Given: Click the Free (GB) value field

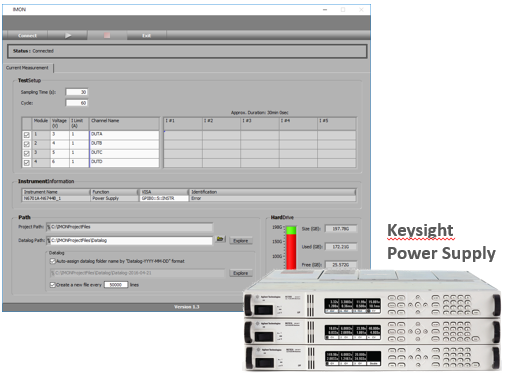Looking at the screenshot, I should 341,264.
